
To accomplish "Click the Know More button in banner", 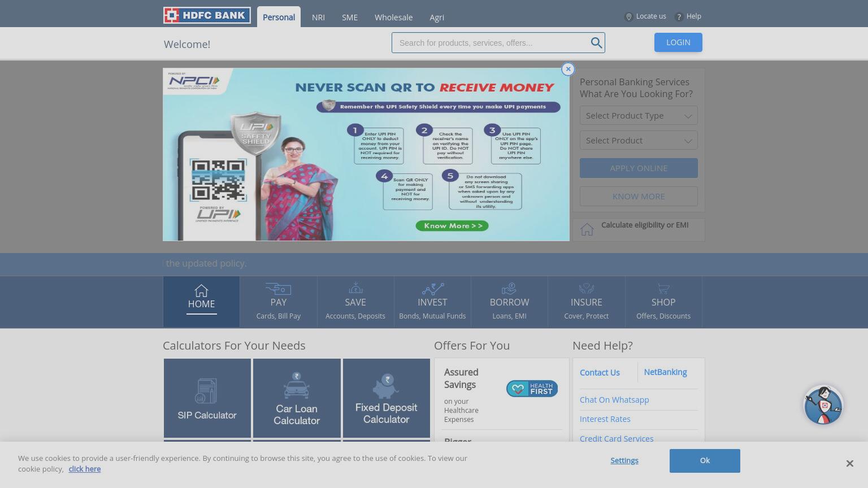I will [x=452, y=226].
